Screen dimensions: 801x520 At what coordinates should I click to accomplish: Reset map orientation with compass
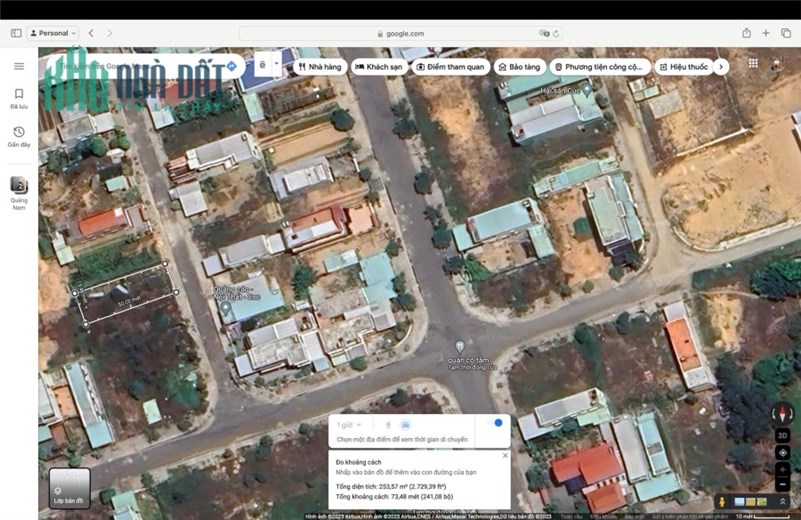click(782, 413)
